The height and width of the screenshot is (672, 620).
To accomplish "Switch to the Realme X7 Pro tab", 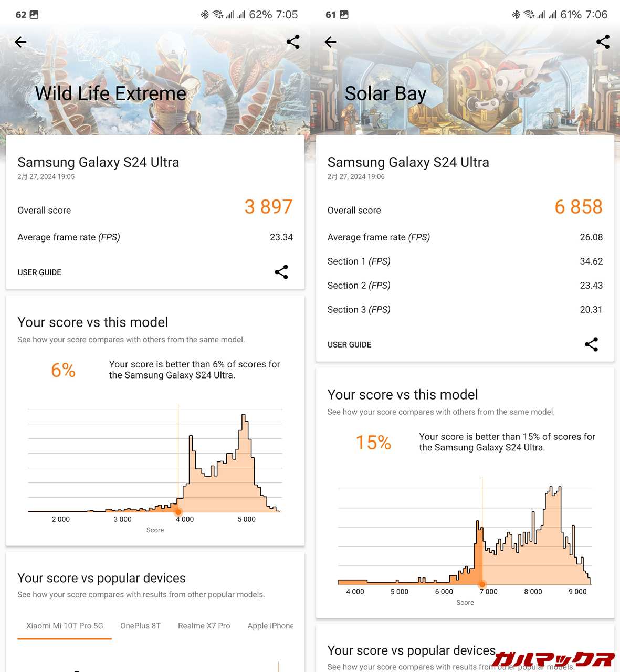I will pyautogui.click(x=204, y=626).
